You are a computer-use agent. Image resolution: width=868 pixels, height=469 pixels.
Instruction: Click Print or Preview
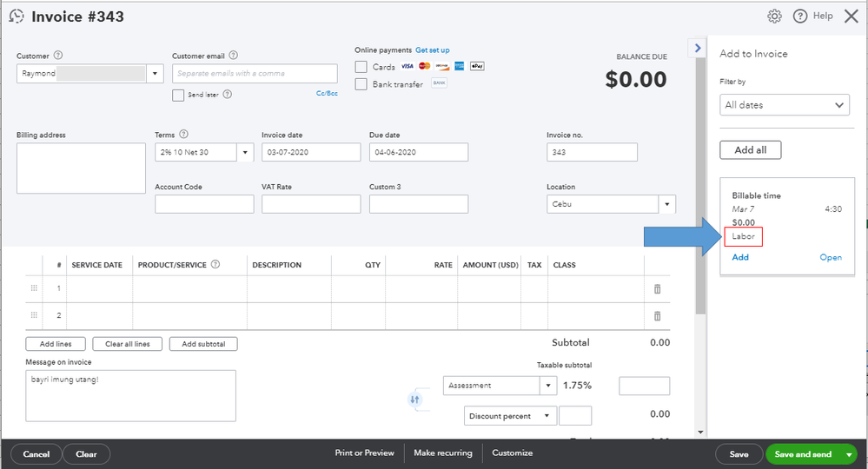click(364, 453)
